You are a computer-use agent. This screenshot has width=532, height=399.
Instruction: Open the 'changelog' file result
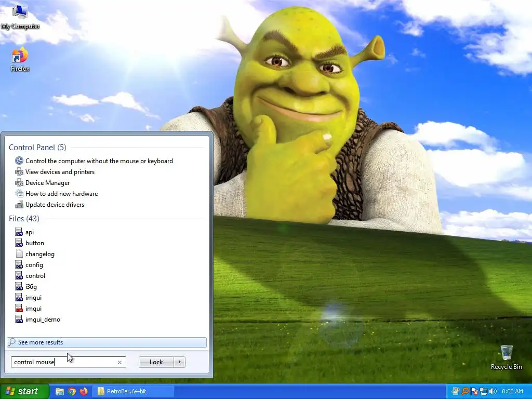point(39,254)
